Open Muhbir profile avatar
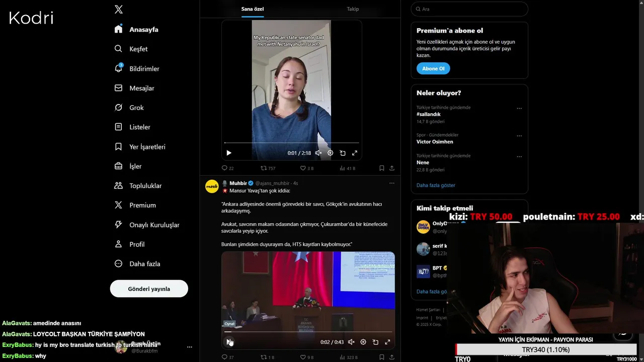This screenshot has width=644, height=362. [x=212, y=187]
